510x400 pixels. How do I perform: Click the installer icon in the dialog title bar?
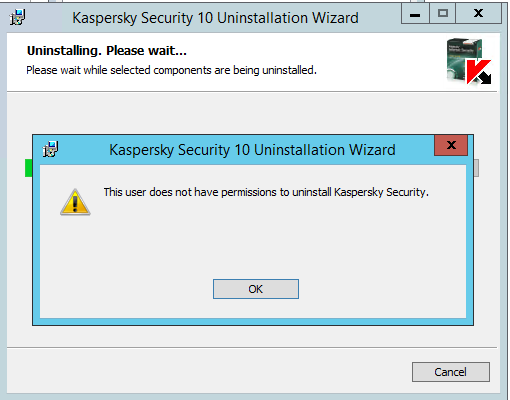click(50, 149)
